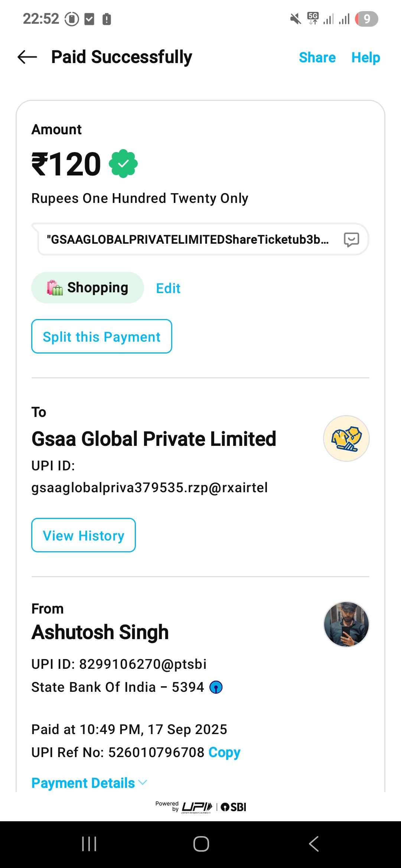Tap the green verified checkmark badge
Screen dimensions: 401x868
(x=123, y=164)
